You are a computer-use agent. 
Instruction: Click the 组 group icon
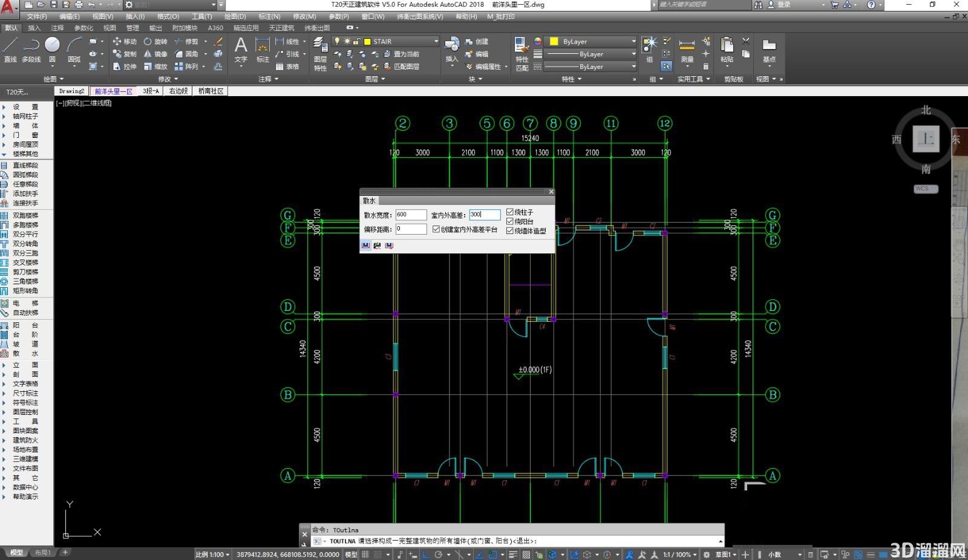coord(650,50)
